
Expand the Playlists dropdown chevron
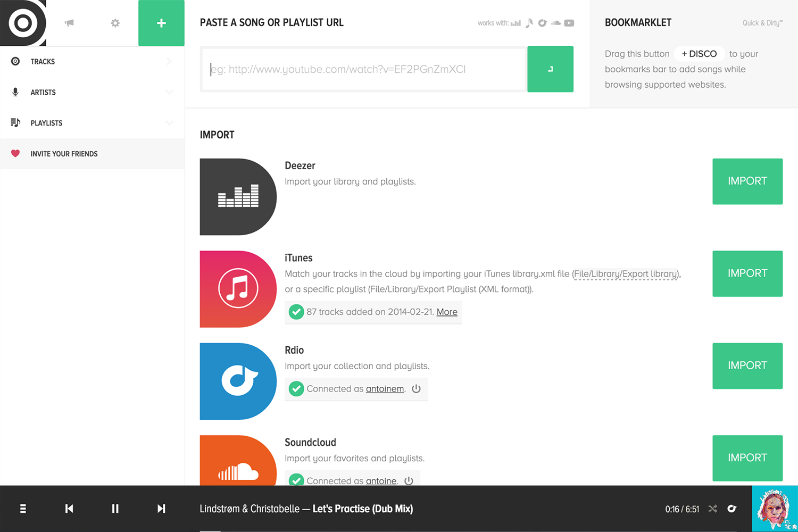tap(169, 123)
